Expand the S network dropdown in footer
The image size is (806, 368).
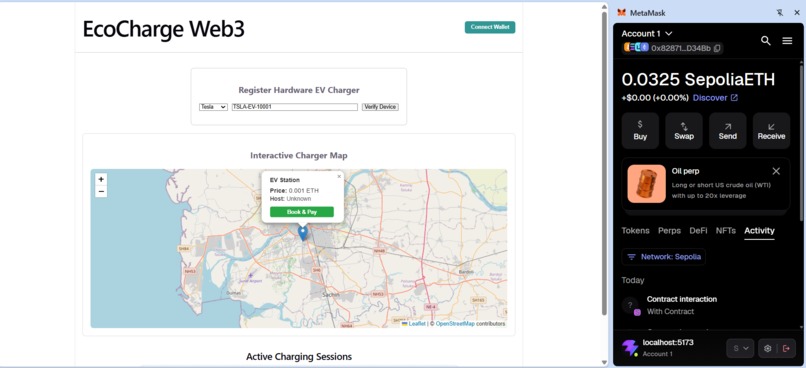pos(740,348)
